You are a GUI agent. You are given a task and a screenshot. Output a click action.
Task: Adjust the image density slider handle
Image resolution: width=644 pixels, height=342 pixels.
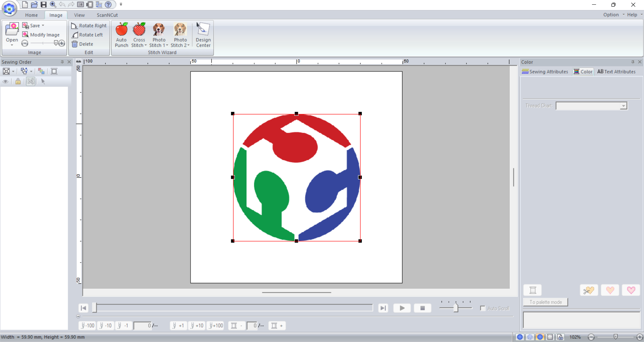[56, 43]
